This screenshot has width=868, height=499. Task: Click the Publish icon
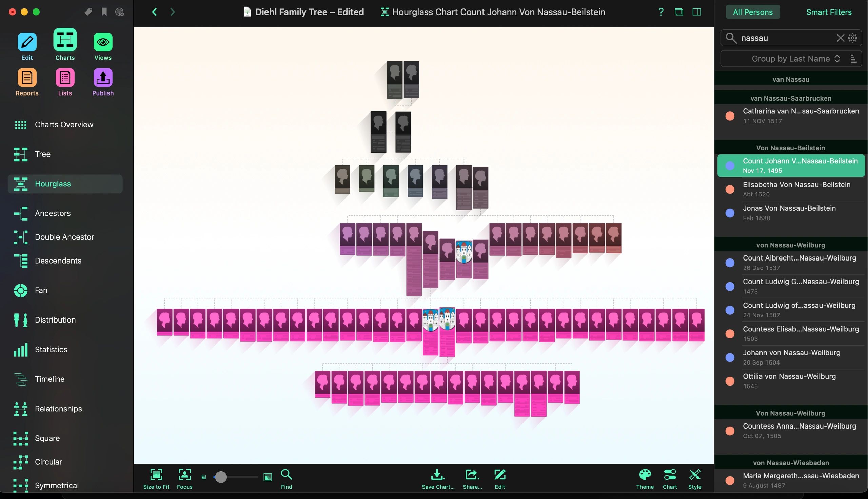103,78
